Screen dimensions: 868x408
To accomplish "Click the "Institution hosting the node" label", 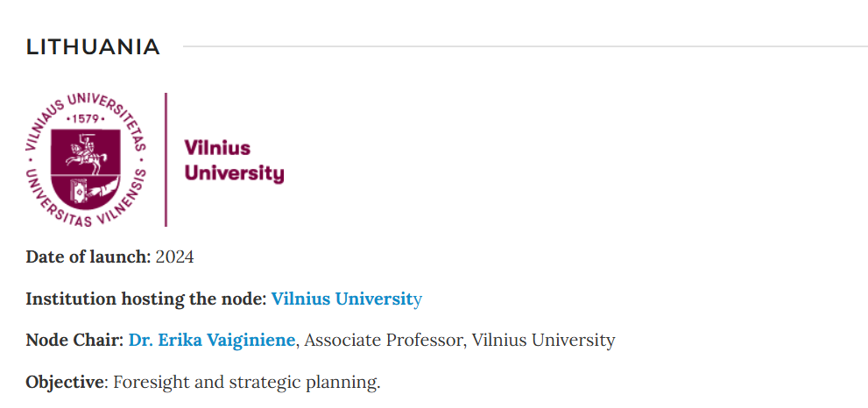I will 145,299.
